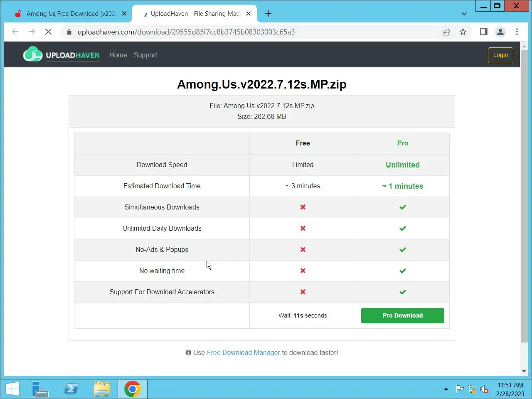Click the Pro Download button
The image size is (532, 399).
402,315
